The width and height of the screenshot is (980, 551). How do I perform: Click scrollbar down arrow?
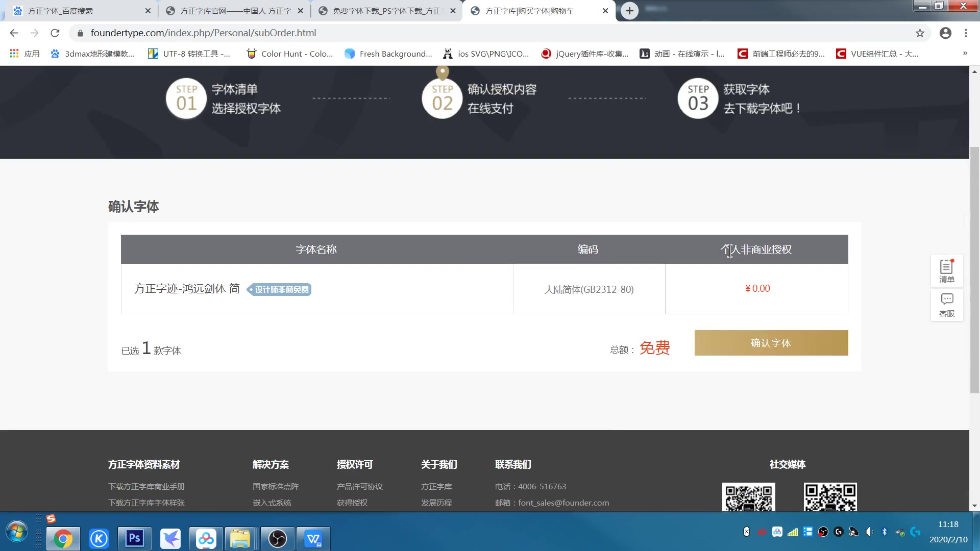coord(974,506)
